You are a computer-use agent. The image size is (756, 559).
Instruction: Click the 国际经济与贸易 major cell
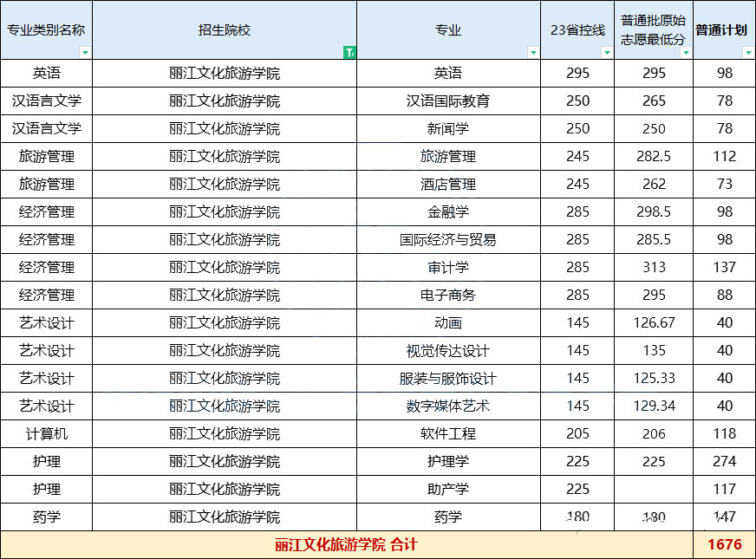point(448,239)
